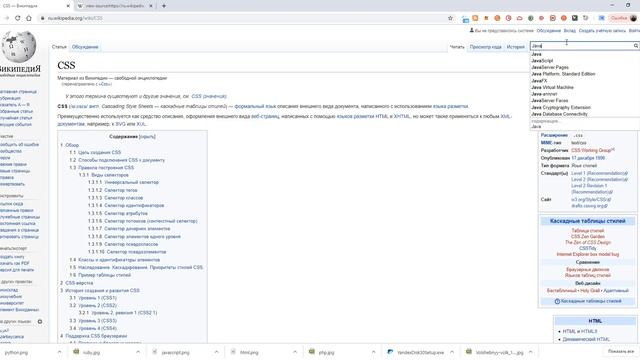This screenshot has height=360, width=640.
Task: Open the javascript.png download item
Action: 176,352
